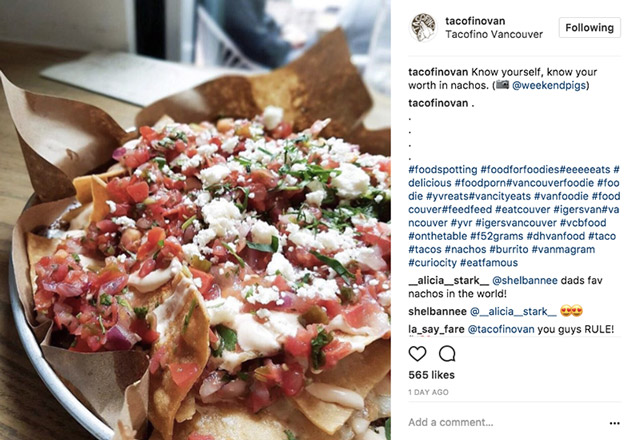638x440 pixels.
Task: Open the #igersvancouver hashtag
Action: (516, 223)
